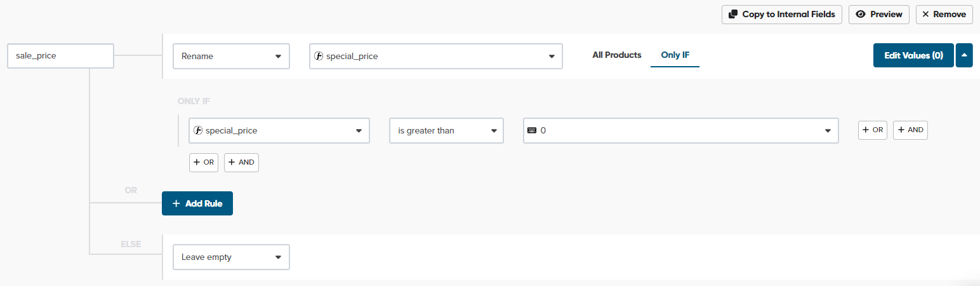980x286 pixels.
Task: Remove this rule mapping
Action: pyautogui.click(x=944, y=15)
